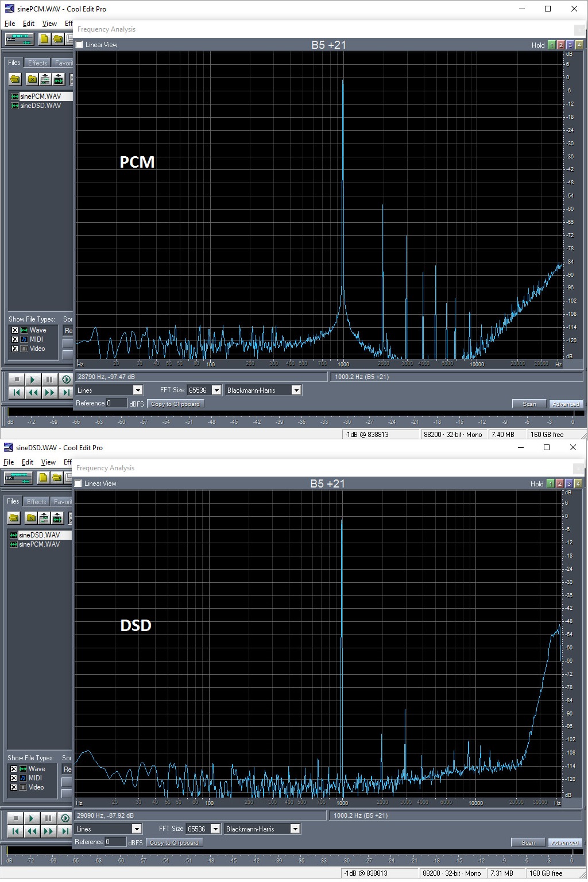Screen dimensions: 588x882
Task: Open a file using the yellow folder toolbar icon
Action: point(57,39)
